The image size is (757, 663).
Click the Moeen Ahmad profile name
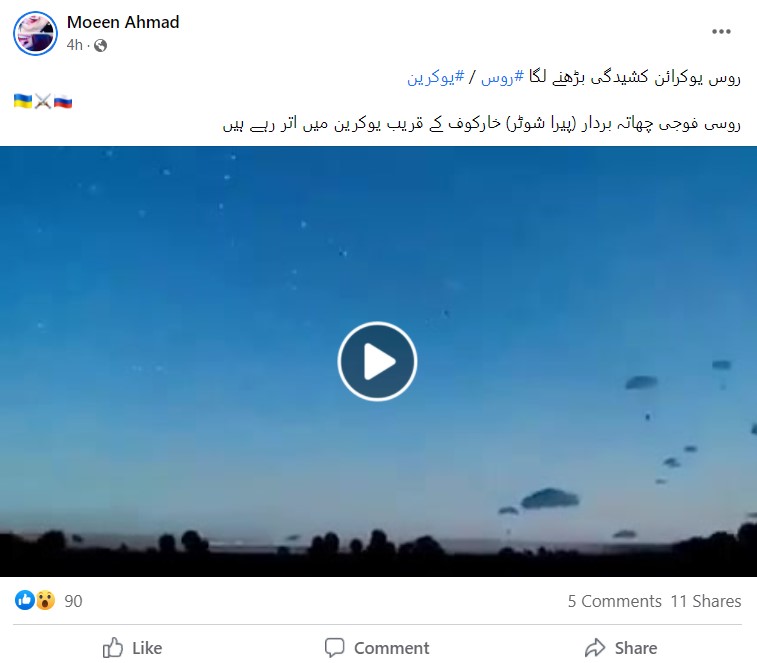123,22
